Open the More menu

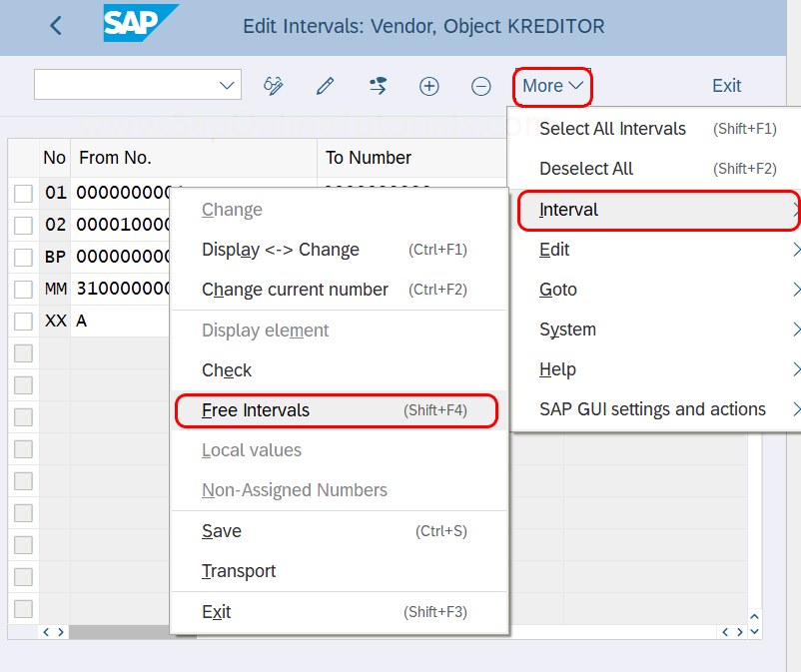pos(552,86)
